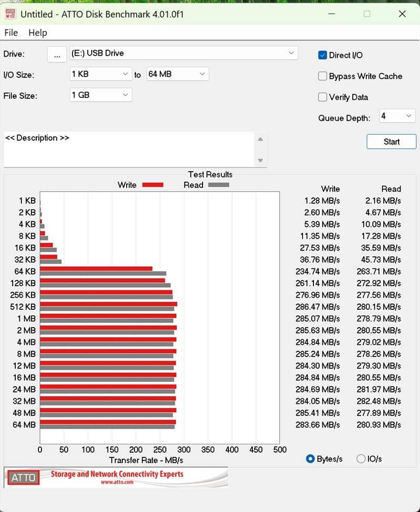Viewport: 420px width, 512px height.
Task: Select the Bytes/s radio button
Action: click(x=310, y=459)
